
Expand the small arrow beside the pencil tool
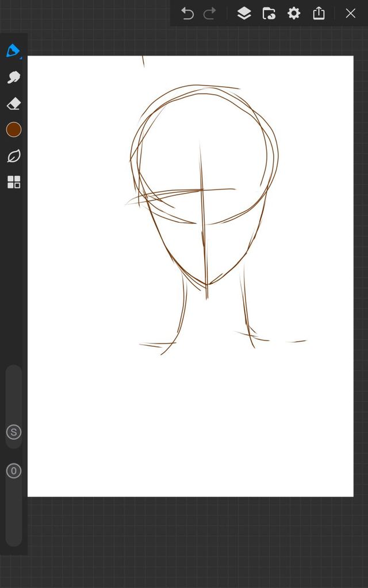tap(21, 57)
